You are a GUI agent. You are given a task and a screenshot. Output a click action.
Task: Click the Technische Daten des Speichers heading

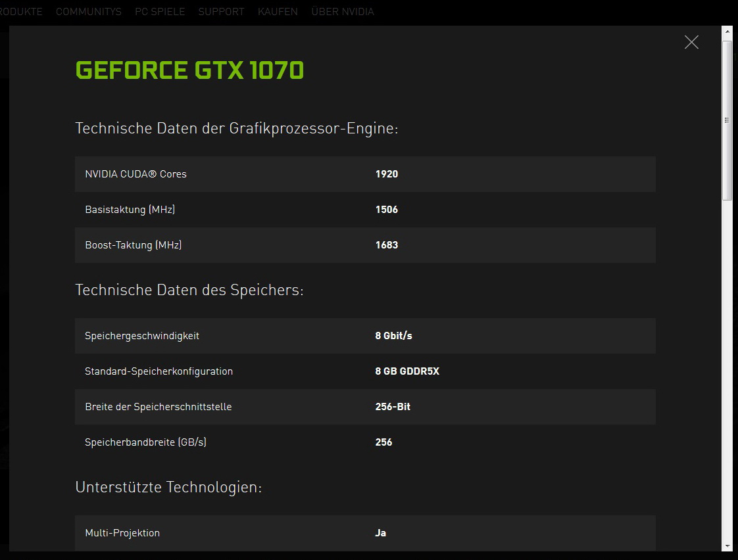(189, 290)
